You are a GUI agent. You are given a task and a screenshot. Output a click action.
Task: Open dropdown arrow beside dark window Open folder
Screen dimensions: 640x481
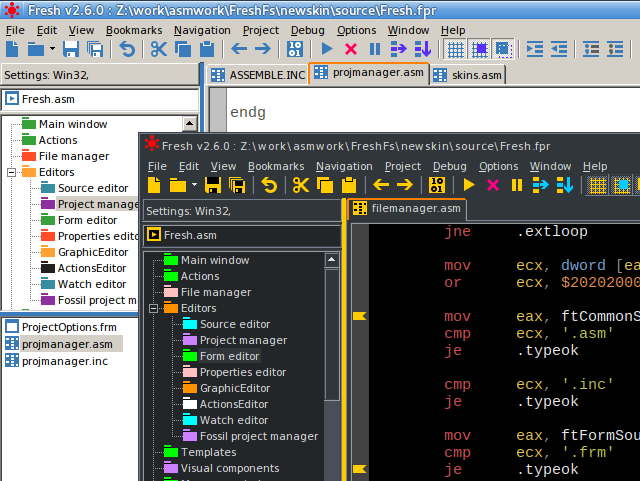click(194, 185)
